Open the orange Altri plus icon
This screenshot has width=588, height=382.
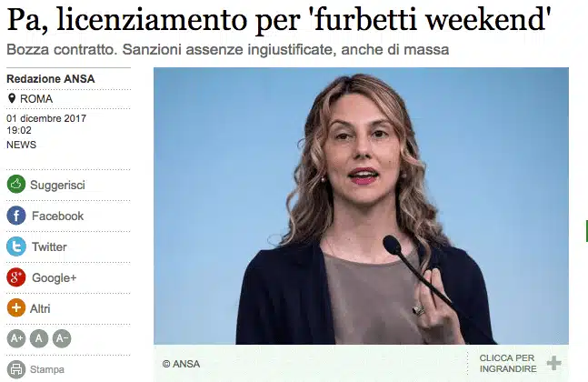[x=16, y=308]
